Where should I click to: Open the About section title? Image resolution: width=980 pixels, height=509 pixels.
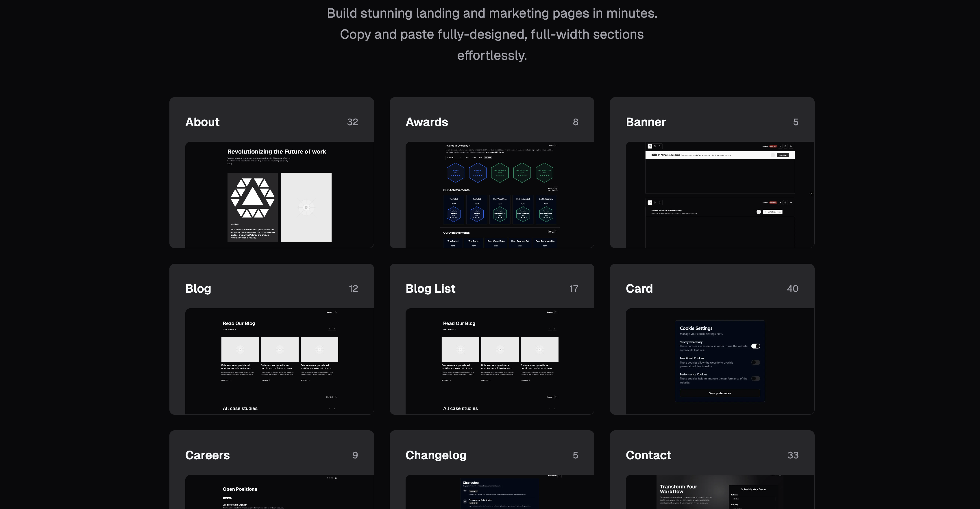202,122
